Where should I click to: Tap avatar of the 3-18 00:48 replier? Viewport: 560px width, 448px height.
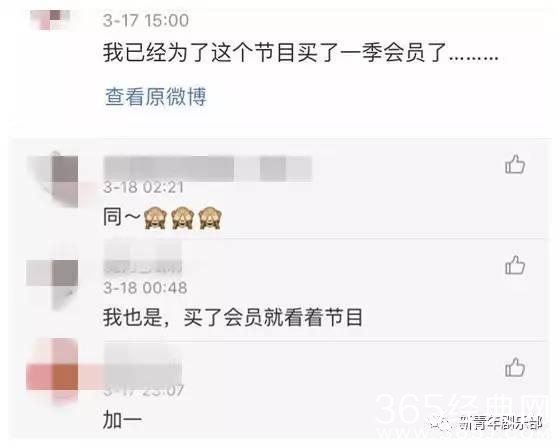tap(53, 284)
